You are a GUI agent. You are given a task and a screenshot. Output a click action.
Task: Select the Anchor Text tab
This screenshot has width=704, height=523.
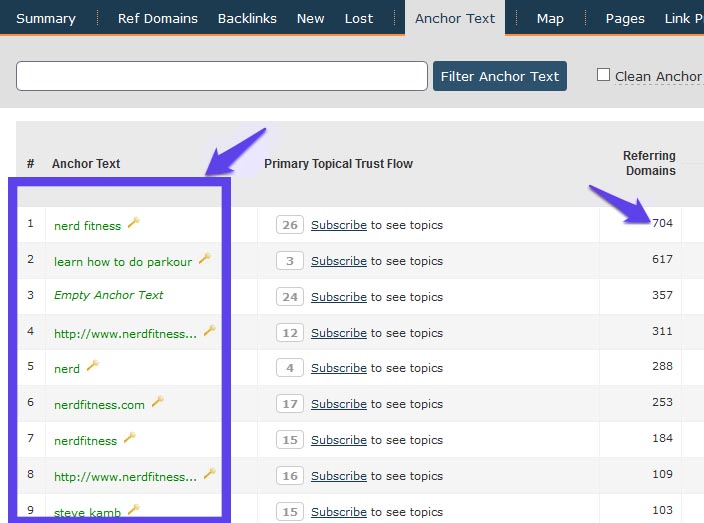[455, 18]
